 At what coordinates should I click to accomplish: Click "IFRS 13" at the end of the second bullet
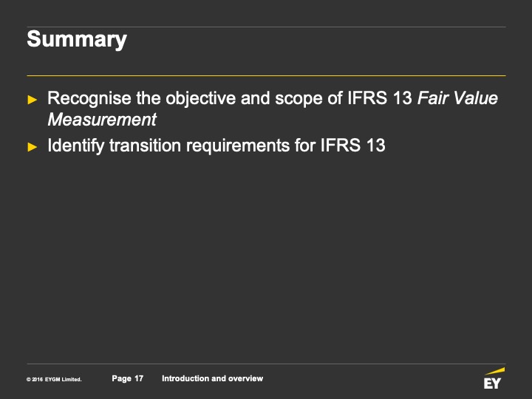[x=353, y=146]
